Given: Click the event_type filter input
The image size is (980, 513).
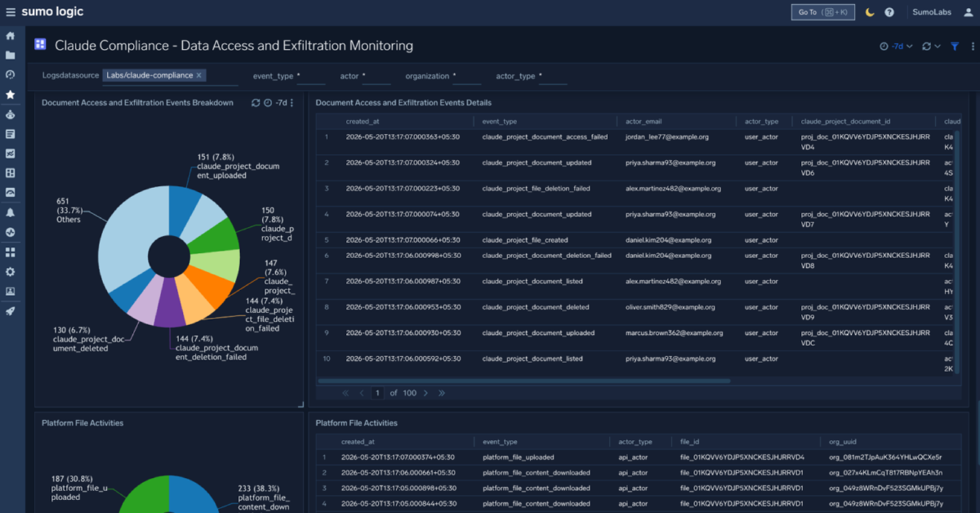Looking at the screenshot, I should [310, 76].
